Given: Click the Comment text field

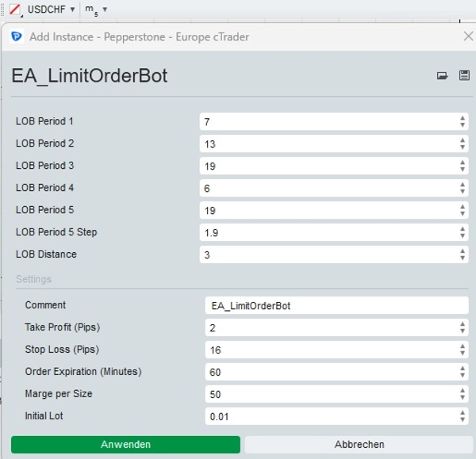Looking at the screenshot, I should coord(336,305).
